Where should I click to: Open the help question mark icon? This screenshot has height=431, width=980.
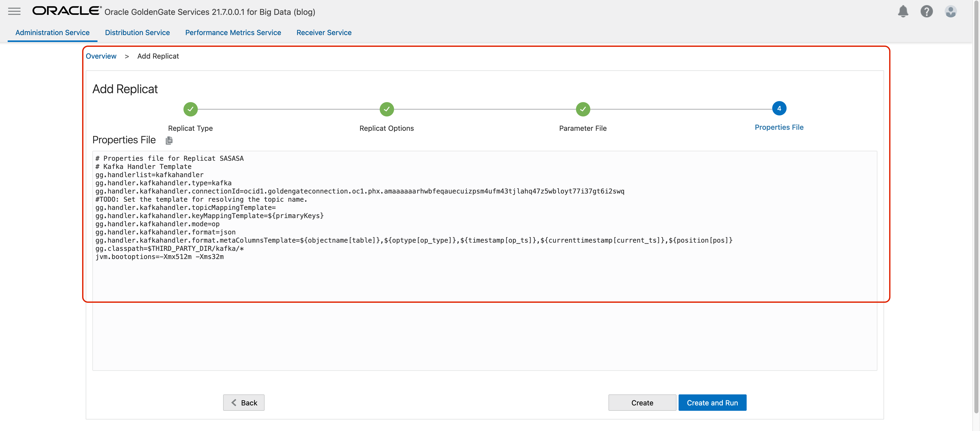click(x=926, y=12)
